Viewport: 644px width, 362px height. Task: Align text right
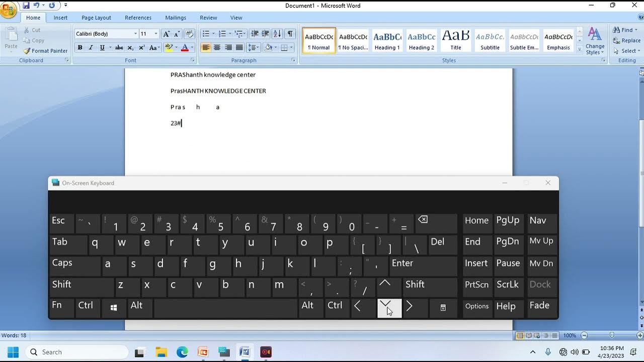(x=228, y=48)
